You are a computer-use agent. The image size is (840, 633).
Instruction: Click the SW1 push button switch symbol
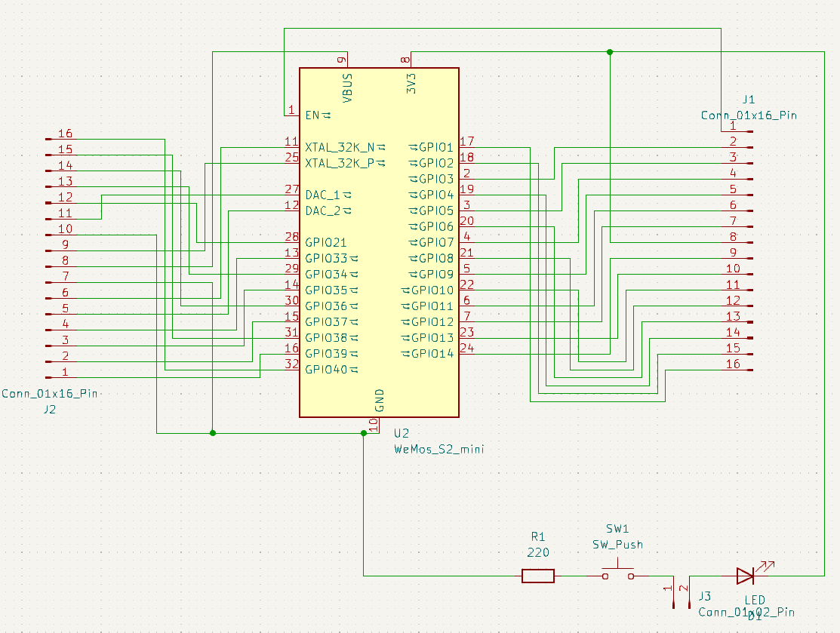(x=617, y=575)
